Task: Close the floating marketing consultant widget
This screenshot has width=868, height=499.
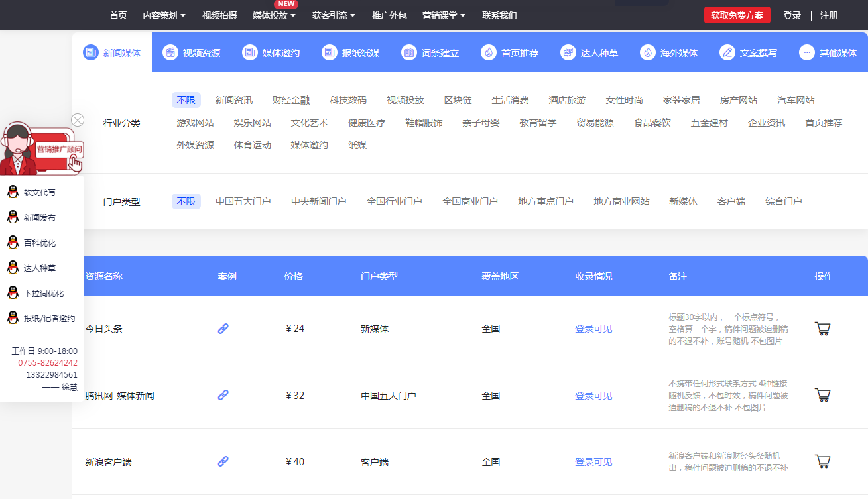Action: point(78,120)
